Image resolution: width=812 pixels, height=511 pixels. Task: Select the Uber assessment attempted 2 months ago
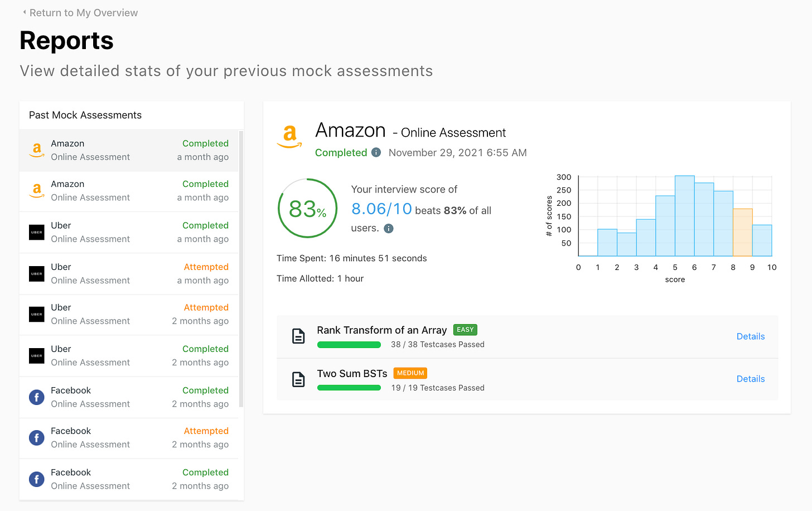tap(129, 315)
